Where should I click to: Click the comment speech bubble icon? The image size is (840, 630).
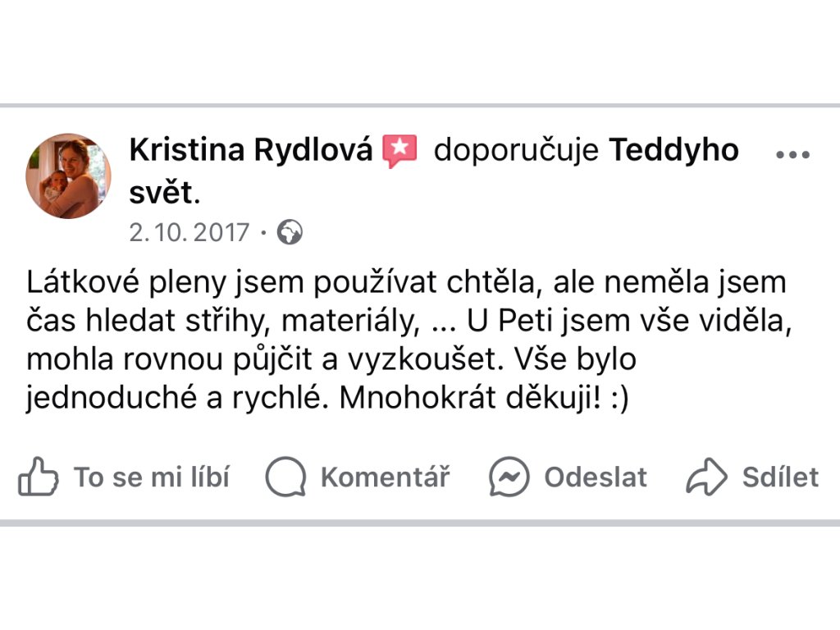tap(285, 477)
